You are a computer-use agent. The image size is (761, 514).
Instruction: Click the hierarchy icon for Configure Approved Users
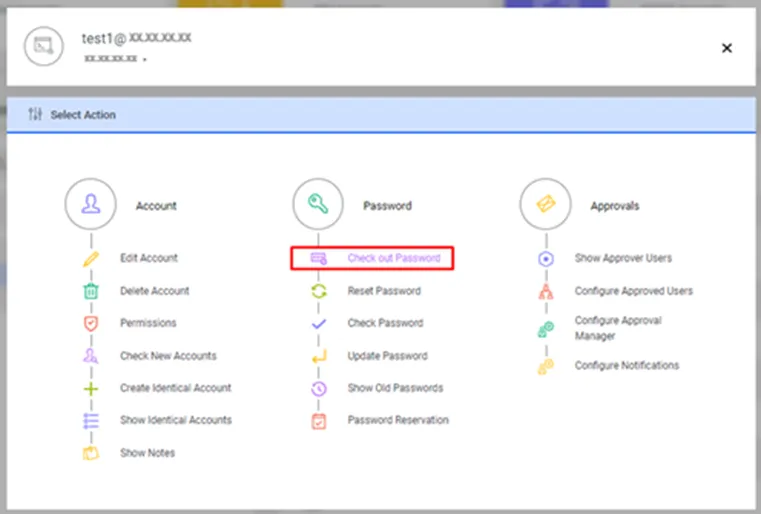(x=546, y=291)
